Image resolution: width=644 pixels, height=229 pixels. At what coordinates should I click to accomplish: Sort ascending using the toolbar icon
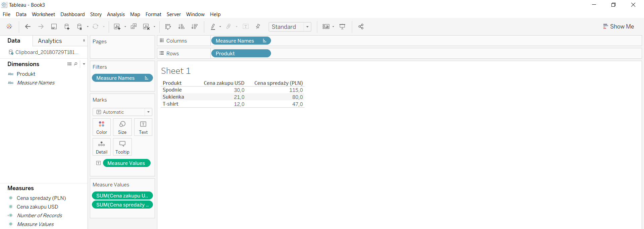(181, 27)
